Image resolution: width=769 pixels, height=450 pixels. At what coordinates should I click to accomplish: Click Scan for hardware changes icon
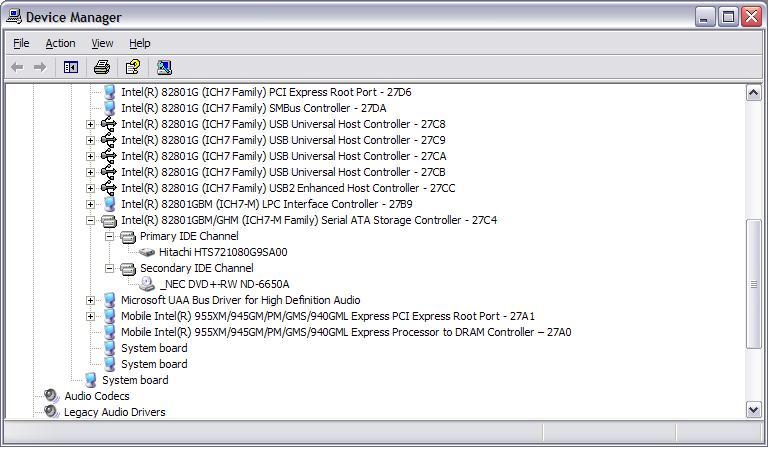[164, 67]
